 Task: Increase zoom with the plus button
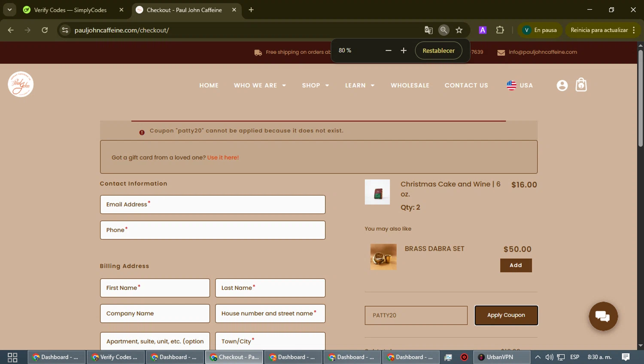[x=404, y=51]
